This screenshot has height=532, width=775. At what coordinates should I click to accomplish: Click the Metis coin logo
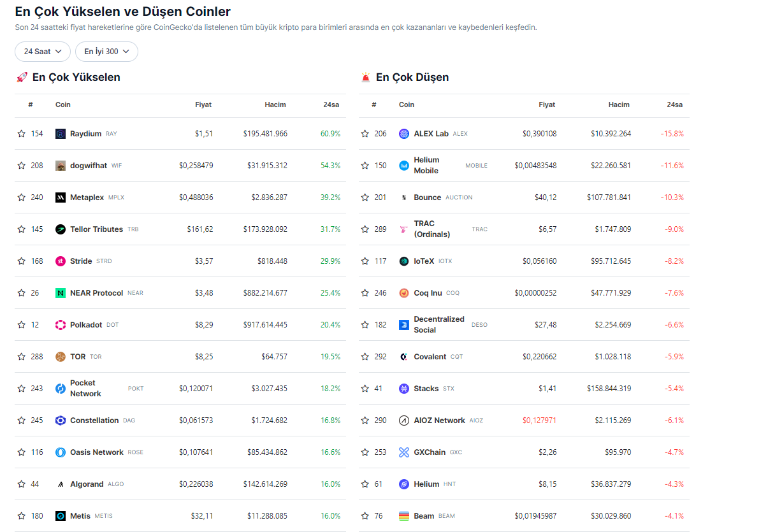pyautogui.click(x=61, y=516)
